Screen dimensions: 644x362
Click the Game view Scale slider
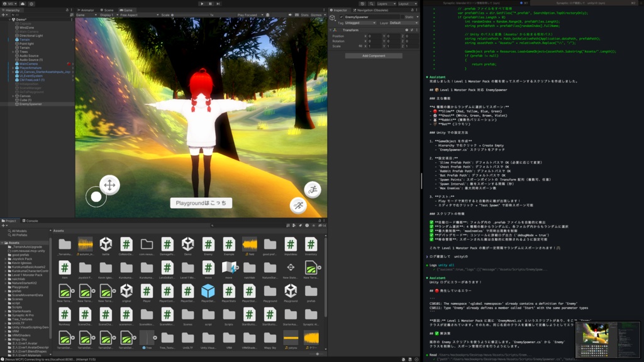pos(172,14)
